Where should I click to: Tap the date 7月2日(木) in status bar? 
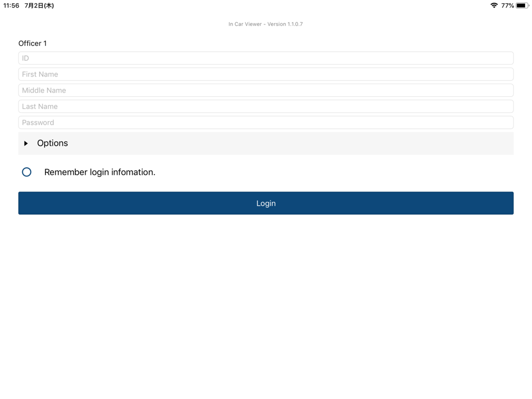click(39, 5)
